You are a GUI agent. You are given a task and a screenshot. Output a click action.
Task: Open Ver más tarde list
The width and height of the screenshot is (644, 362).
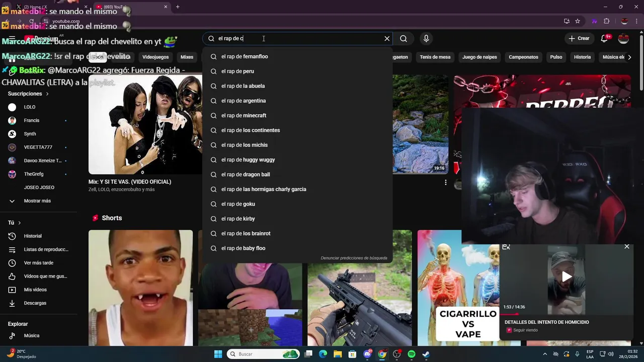(x=39, y=263)
